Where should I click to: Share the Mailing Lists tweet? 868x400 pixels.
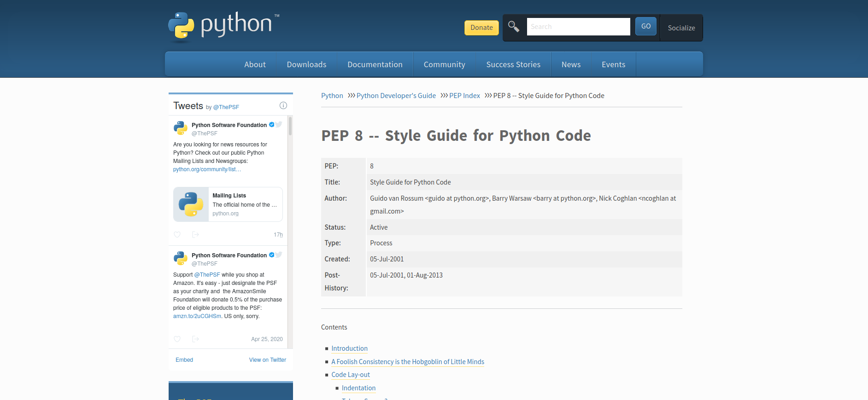[x=195, y=235]
